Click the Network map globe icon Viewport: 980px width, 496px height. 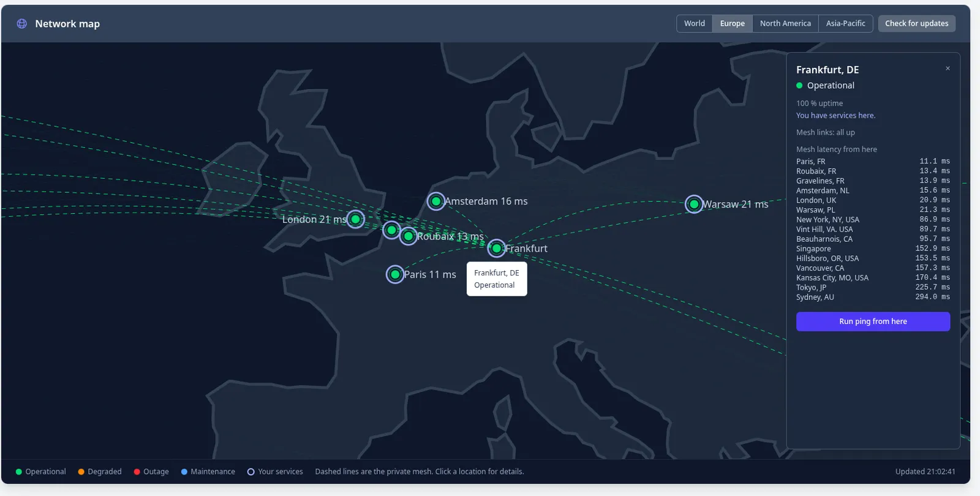click(21, 24)
